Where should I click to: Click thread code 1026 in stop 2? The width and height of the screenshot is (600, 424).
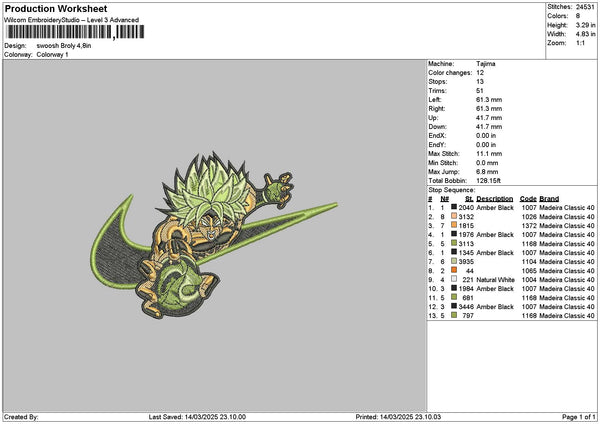pyautogui.click(x=529, y=217)
